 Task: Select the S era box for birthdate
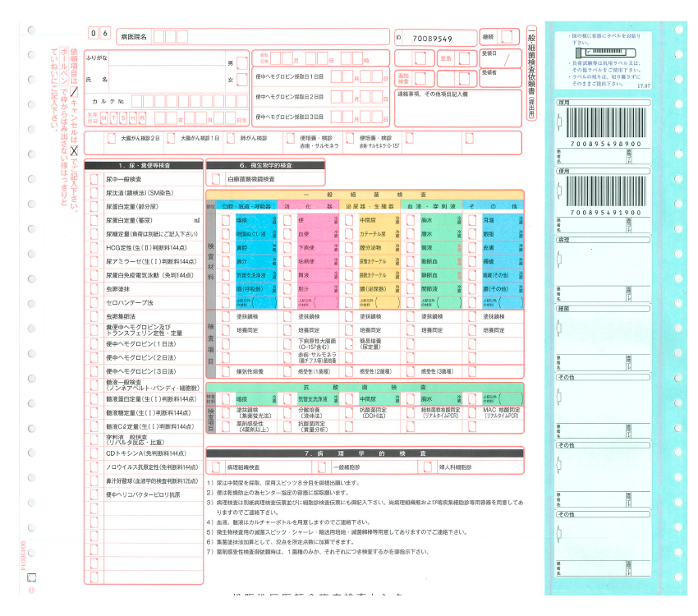pyautogui.click(x=123, y=118)
